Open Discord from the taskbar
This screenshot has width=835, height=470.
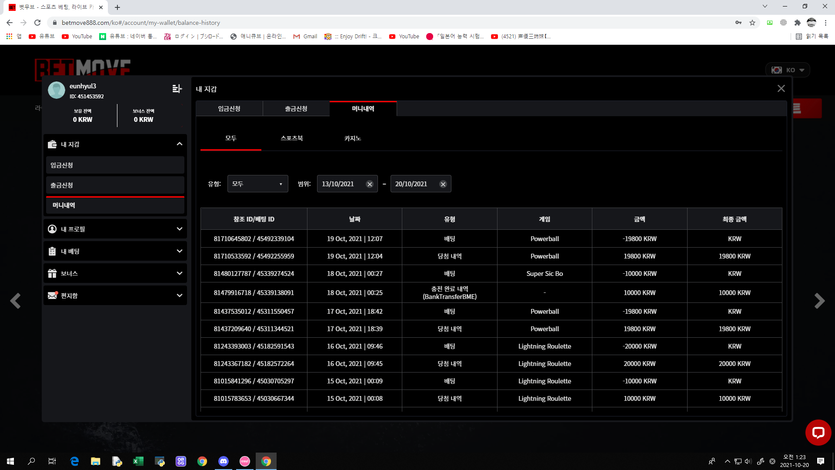pyautogui.click(x=223, y=461)
